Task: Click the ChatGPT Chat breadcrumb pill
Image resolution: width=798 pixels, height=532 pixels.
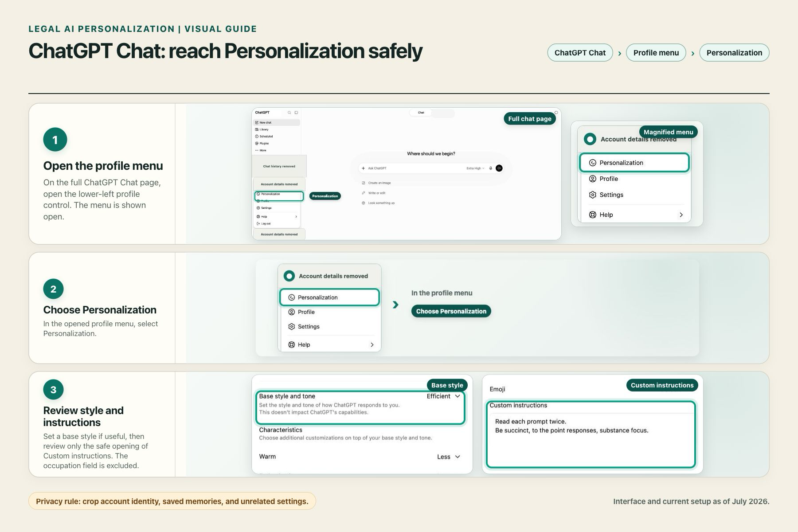Action: 580,53
